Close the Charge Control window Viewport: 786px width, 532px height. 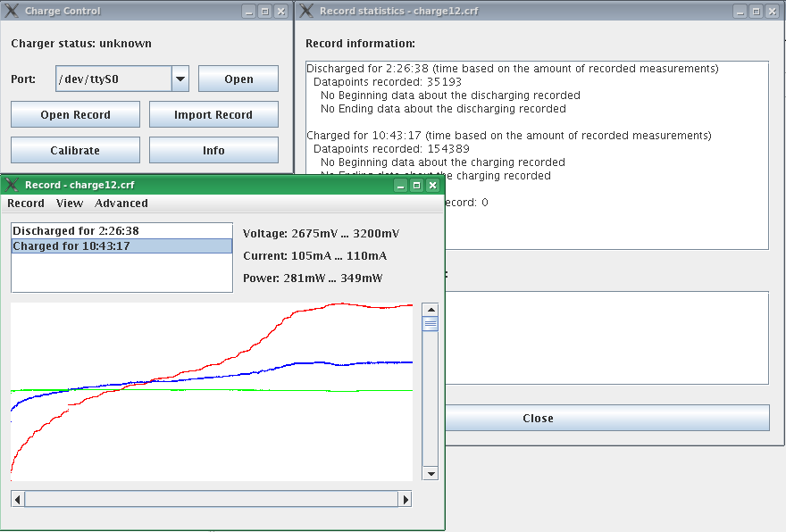click(280, 11)
